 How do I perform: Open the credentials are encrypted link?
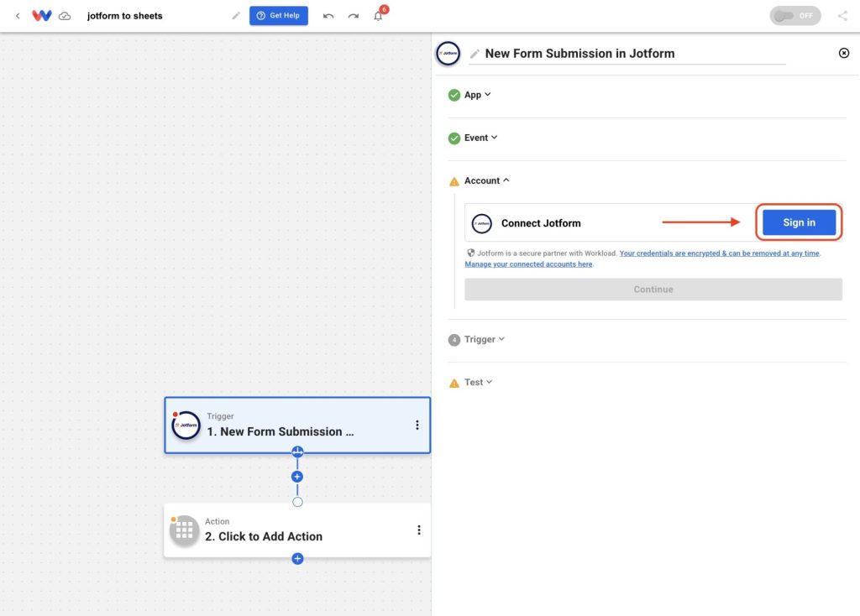pos(719,253)
